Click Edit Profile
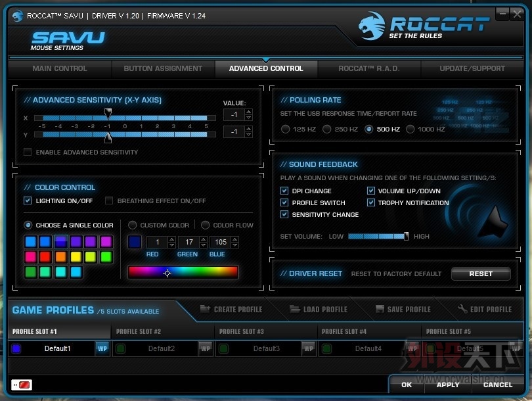The image size is (532, 401). click(x=485, y=310)
